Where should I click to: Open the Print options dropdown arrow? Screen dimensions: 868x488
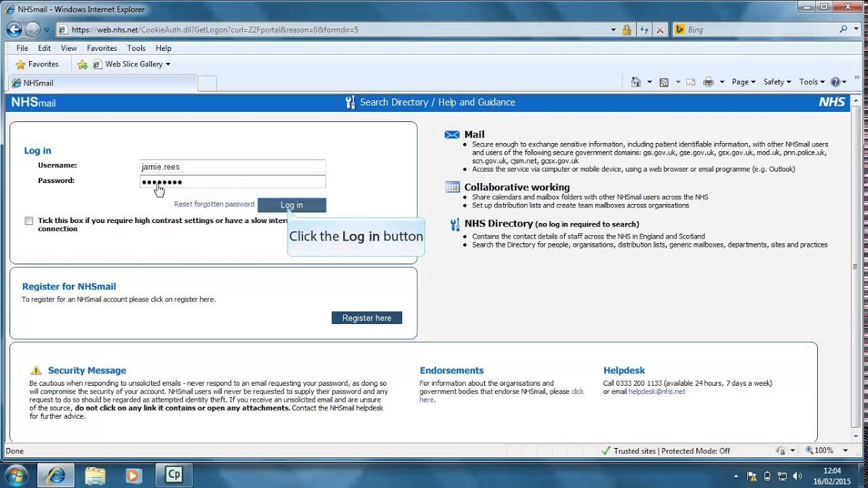coord(722,82)
